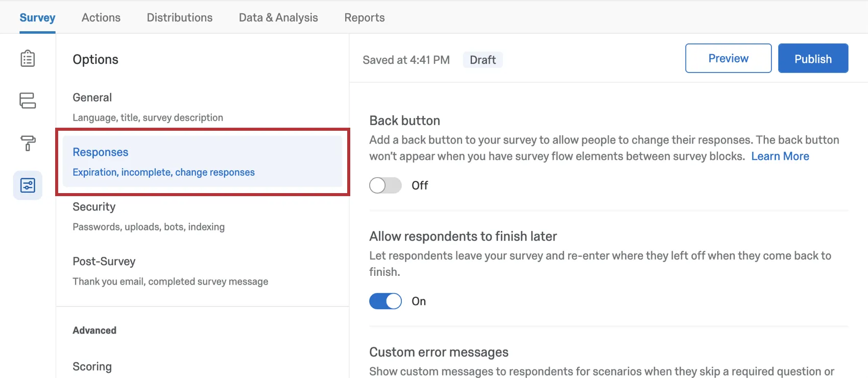Follow the Learn More link
Screen dimensions: 868x378
(x=780, y=156)
